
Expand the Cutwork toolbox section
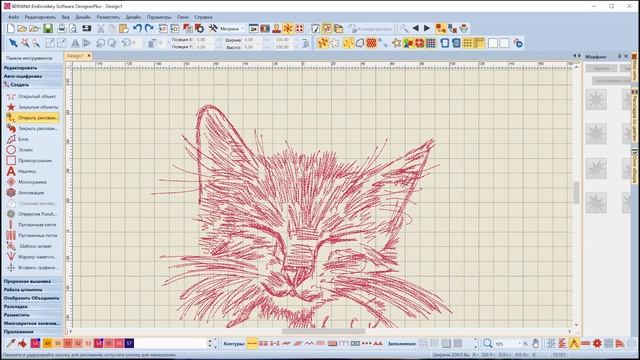(x=32, y=281)
